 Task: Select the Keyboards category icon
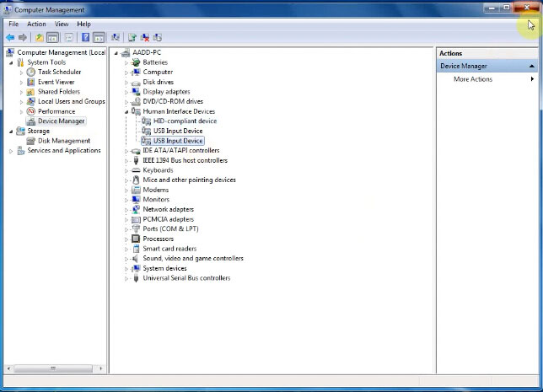pos(136,170)
